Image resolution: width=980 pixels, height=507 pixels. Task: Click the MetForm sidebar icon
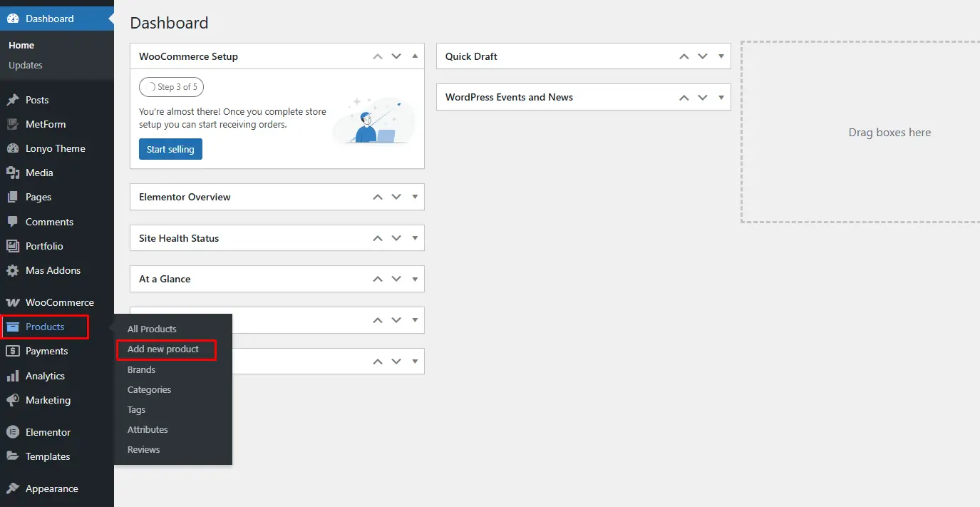click(13, 124)
